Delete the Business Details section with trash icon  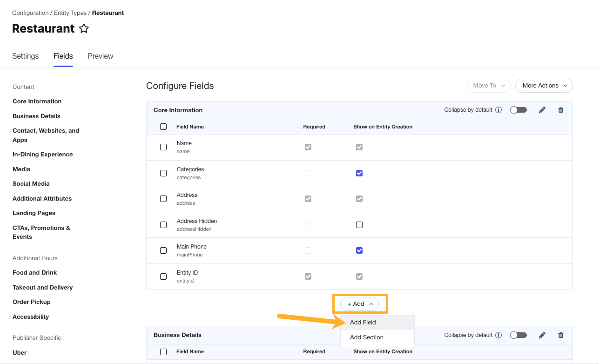(560, 335)
